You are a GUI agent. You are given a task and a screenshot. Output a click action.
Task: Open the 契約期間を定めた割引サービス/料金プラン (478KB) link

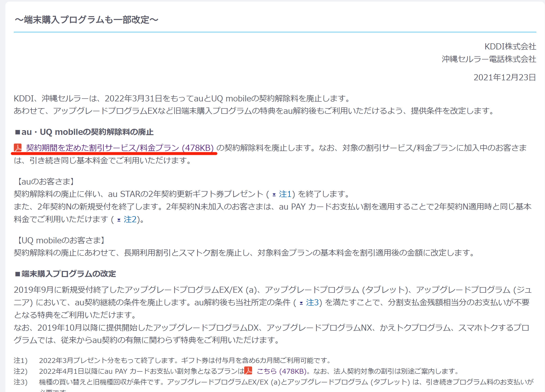point(120,148)
